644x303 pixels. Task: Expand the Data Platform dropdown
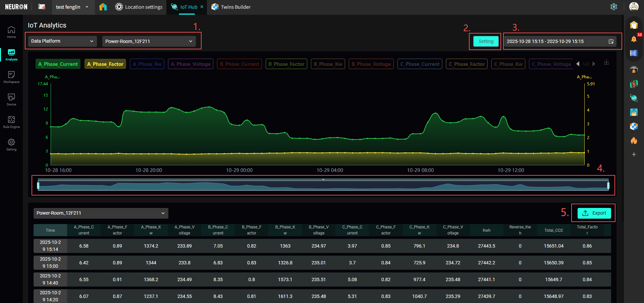tap(62, 41)
